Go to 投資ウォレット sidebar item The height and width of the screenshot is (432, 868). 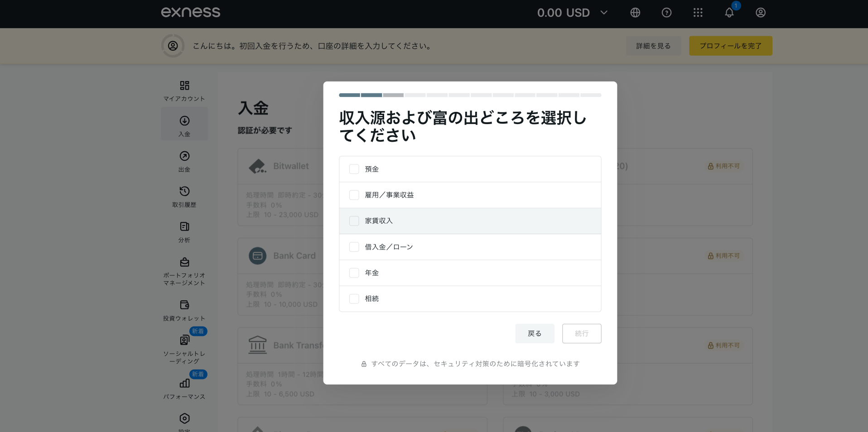coord(184,310)
